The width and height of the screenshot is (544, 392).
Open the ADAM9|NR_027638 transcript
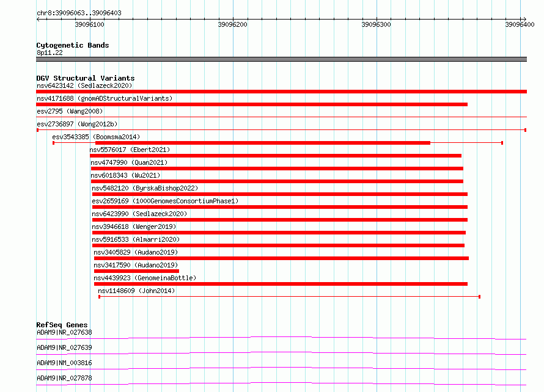[64, 332]
